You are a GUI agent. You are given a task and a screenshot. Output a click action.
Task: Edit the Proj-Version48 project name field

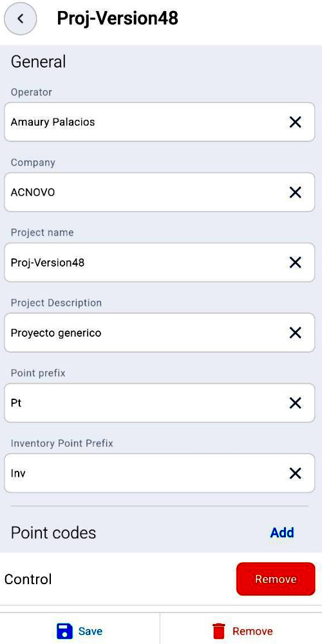click(x=159, y=263)
